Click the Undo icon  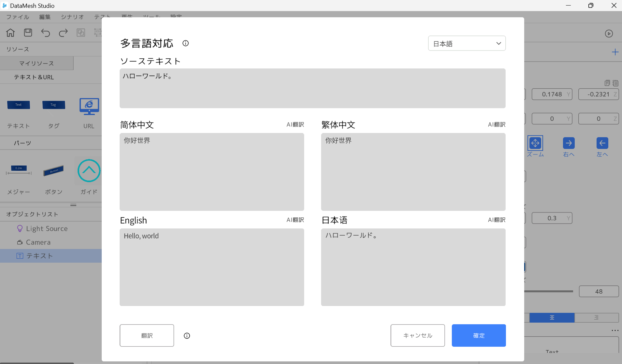pyautogui.click(x=46, y=33)
